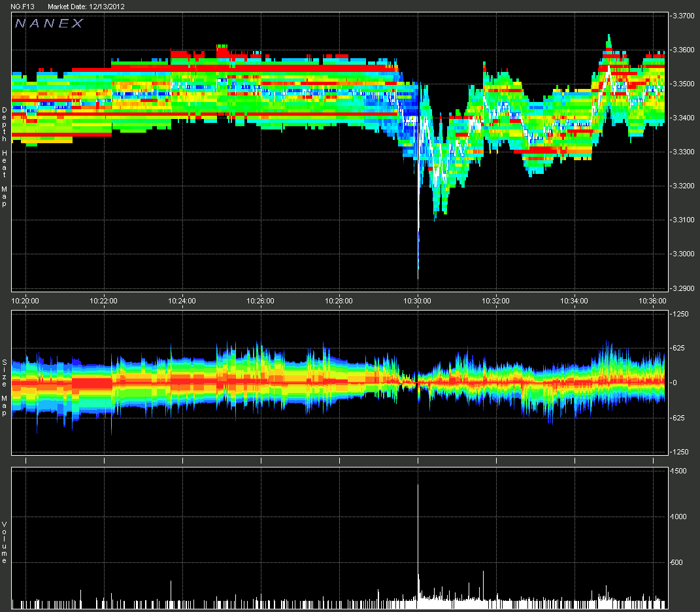Viewport: 700px width, 612px height.
Task: Click the NG.F13 symbol label
Action: 22,7
